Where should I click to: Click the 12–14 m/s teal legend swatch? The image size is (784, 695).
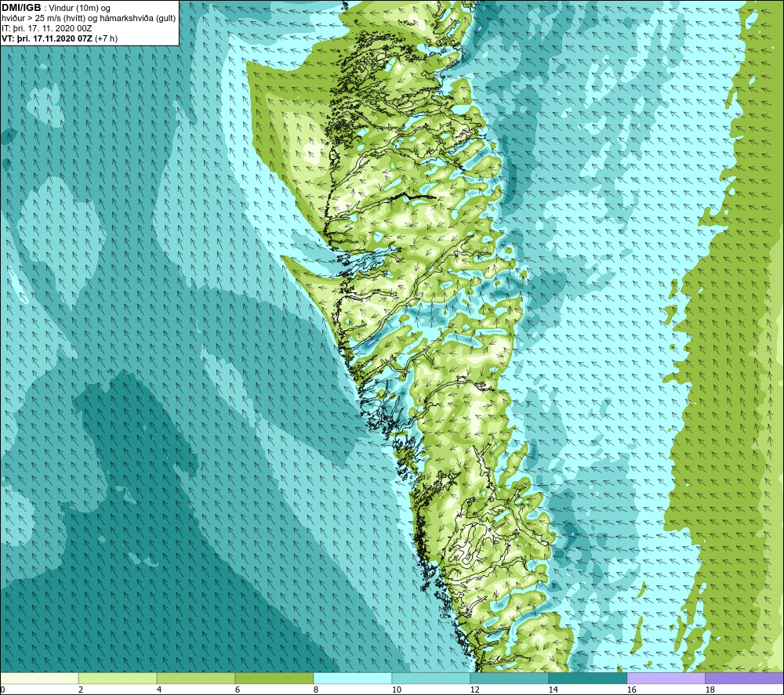click(509, 678)
